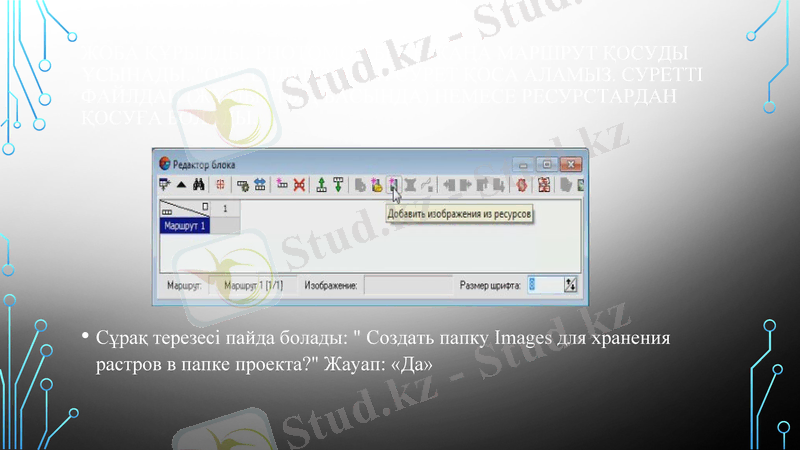Minimize the Редактор блока window
The width and height of the screenshot is (800, 450).
coord(523,164)
